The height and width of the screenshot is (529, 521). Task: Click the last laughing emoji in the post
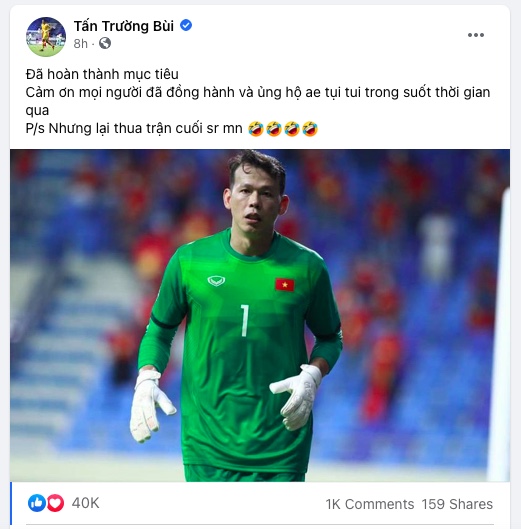(310, 129)
